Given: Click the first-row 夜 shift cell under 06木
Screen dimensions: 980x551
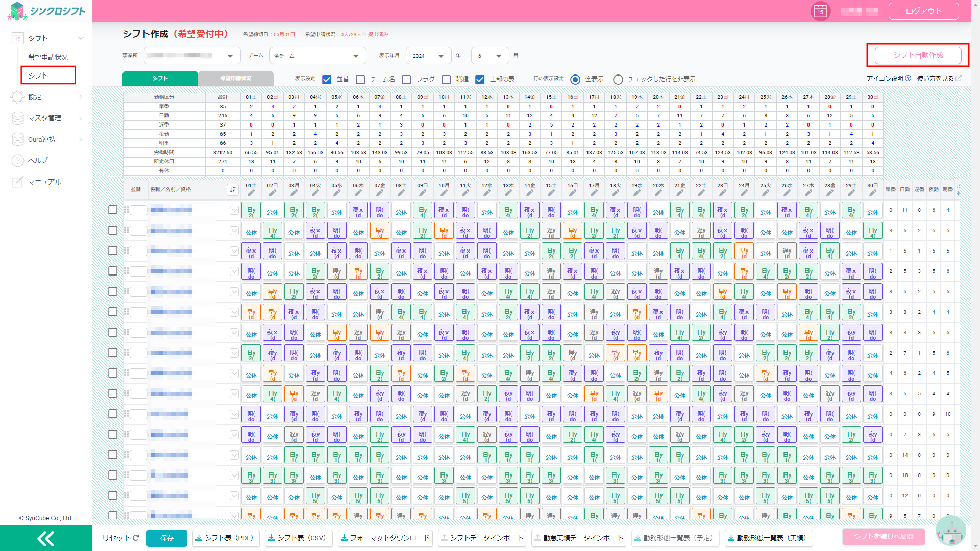Looking at the screenshot, I should [x=358, y=210].
